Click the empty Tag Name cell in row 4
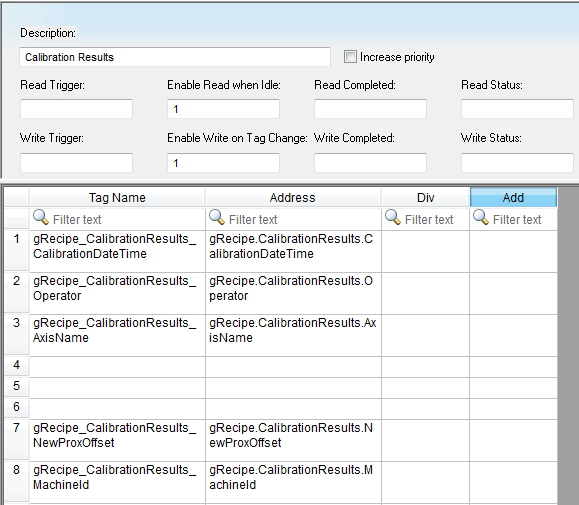Viewport: 579px width, 505px height. (x=117, y=367)
